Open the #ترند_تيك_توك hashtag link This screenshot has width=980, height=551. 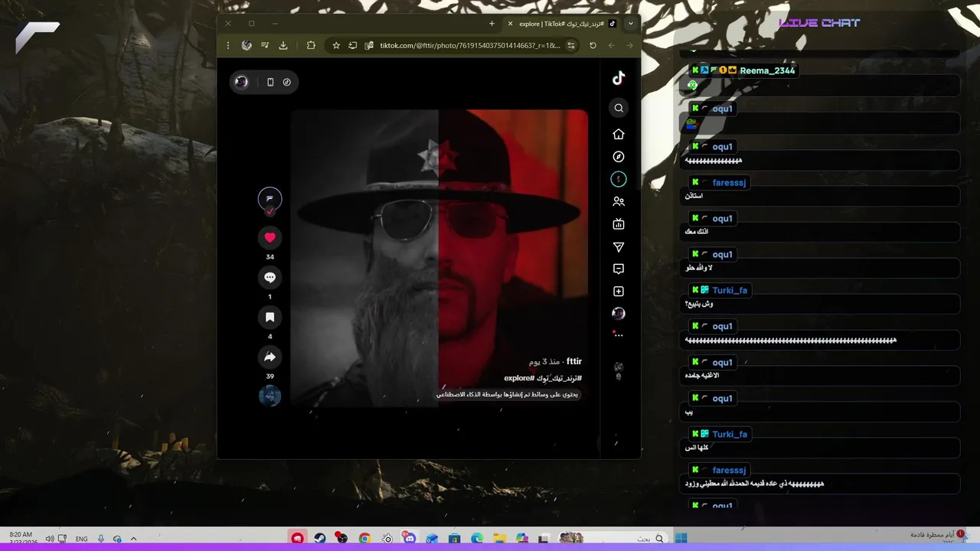[x=560, y=378]
